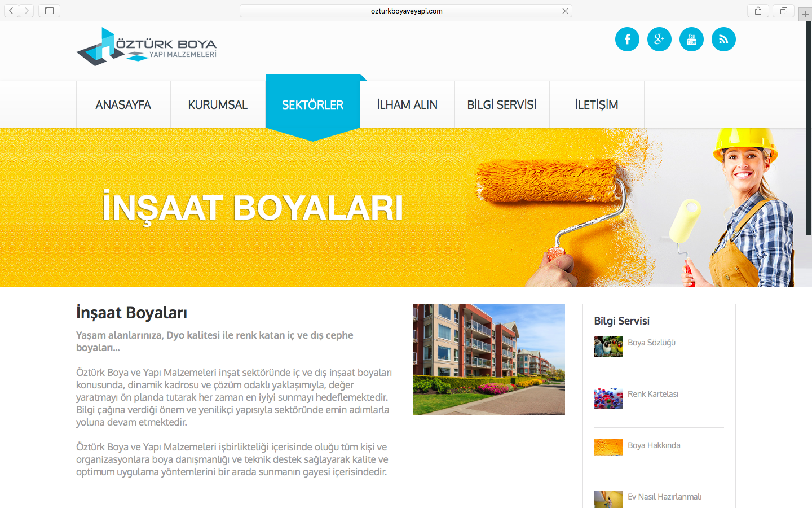The image size is (812, 508).
Task: Open the Boya Hakkında link
Action: click(654, 445)
